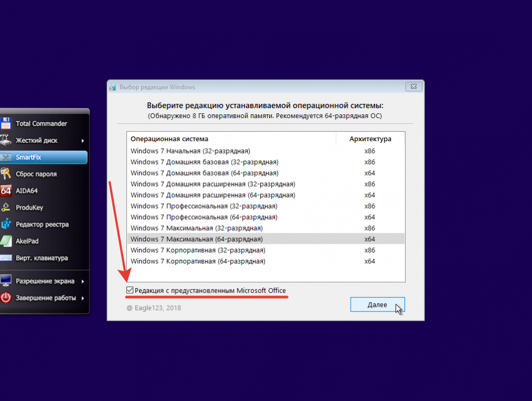Click the AkelPad notepad icon

point(6,241)
